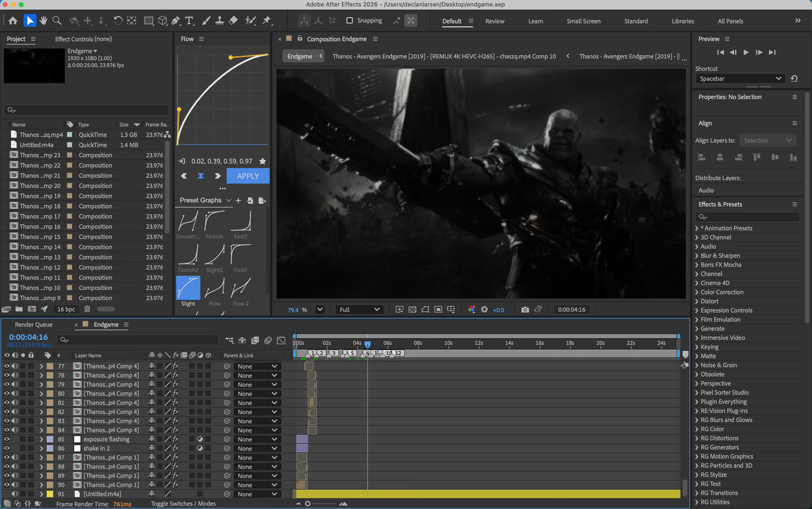The height and width of the screenshot is (509, 812).
Task: Mute audio of layer 80
Action: coord(15,393)
